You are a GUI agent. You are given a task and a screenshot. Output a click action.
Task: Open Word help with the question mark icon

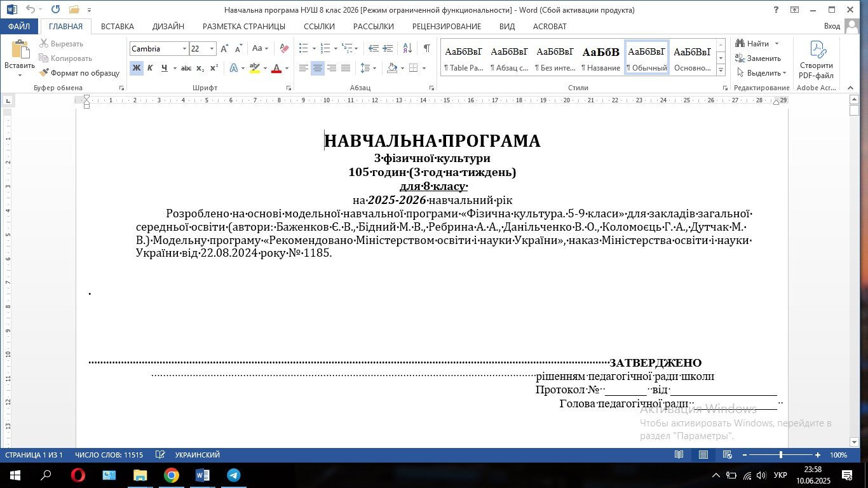pos(776,10)
